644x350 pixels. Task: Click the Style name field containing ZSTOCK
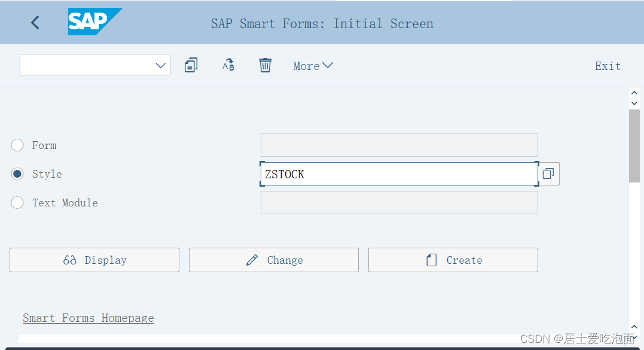click(x=399, y=174)
